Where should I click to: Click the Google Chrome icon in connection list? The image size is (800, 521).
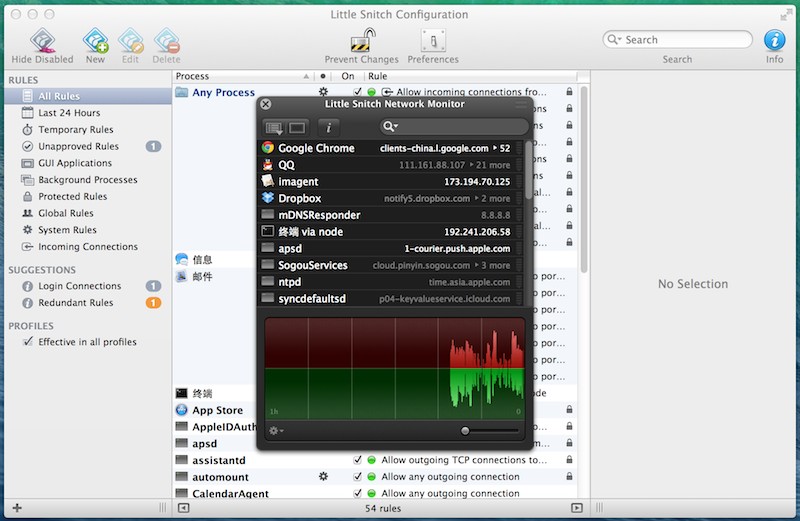[268, 148]
